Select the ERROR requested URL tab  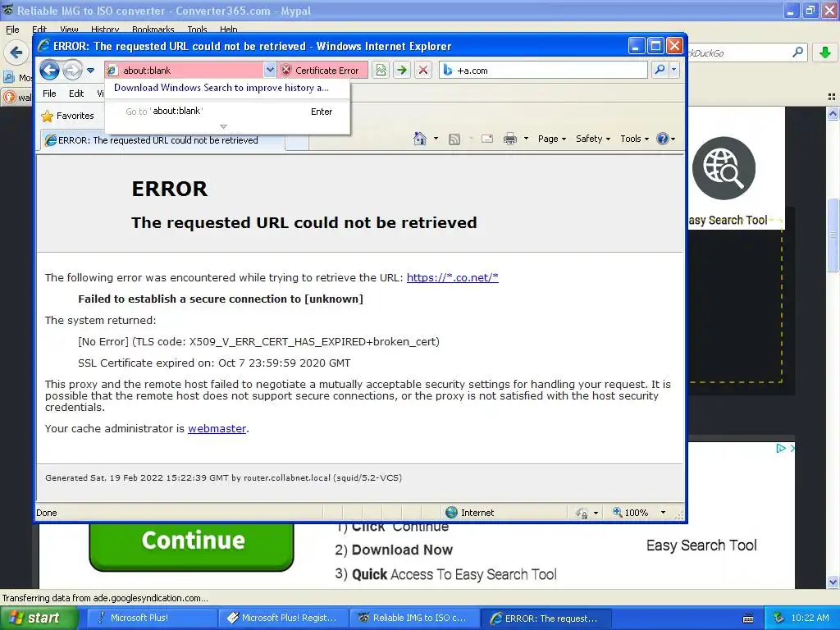tap(162, 140)
